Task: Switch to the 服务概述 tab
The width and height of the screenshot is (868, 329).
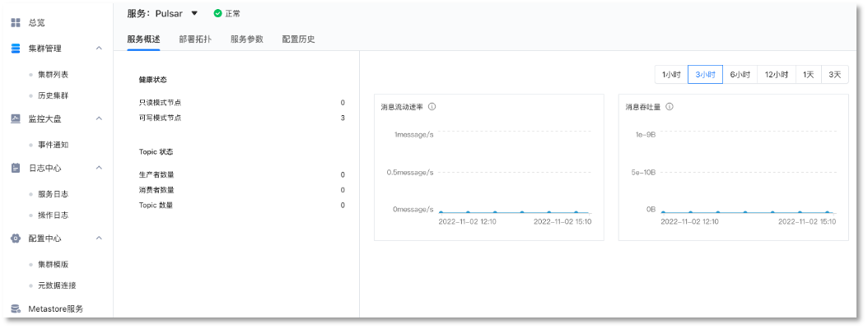Action: 143,39
